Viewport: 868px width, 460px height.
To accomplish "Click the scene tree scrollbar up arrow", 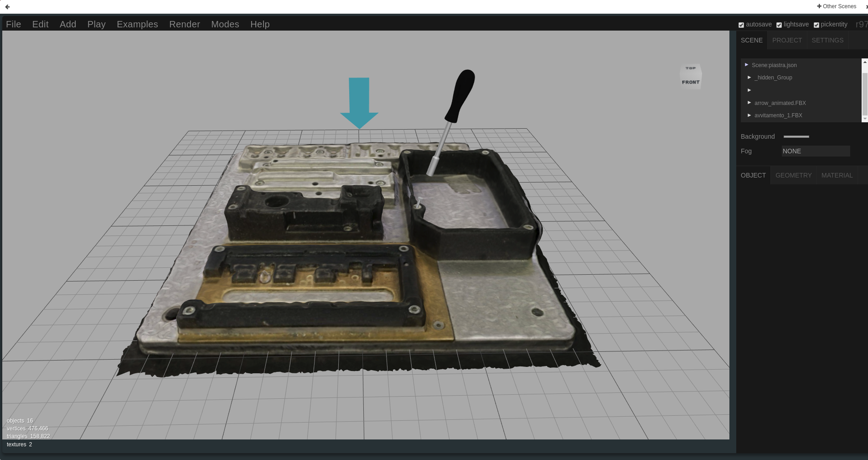I will click(865, 62).
